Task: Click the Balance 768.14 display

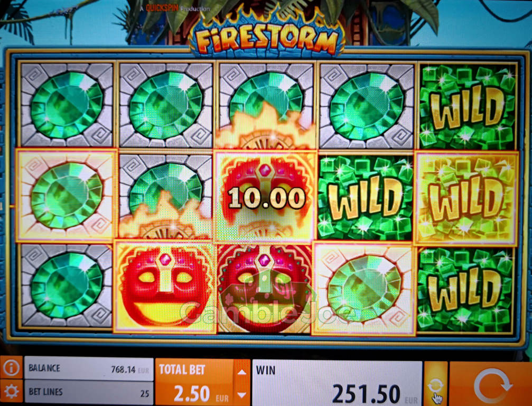Action: [89, 368]
